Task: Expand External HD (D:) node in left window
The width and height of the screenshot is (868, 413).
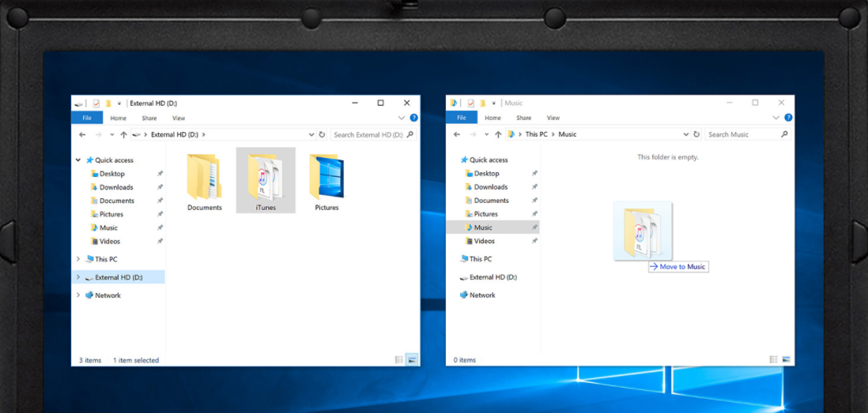Action: (78, 277)
